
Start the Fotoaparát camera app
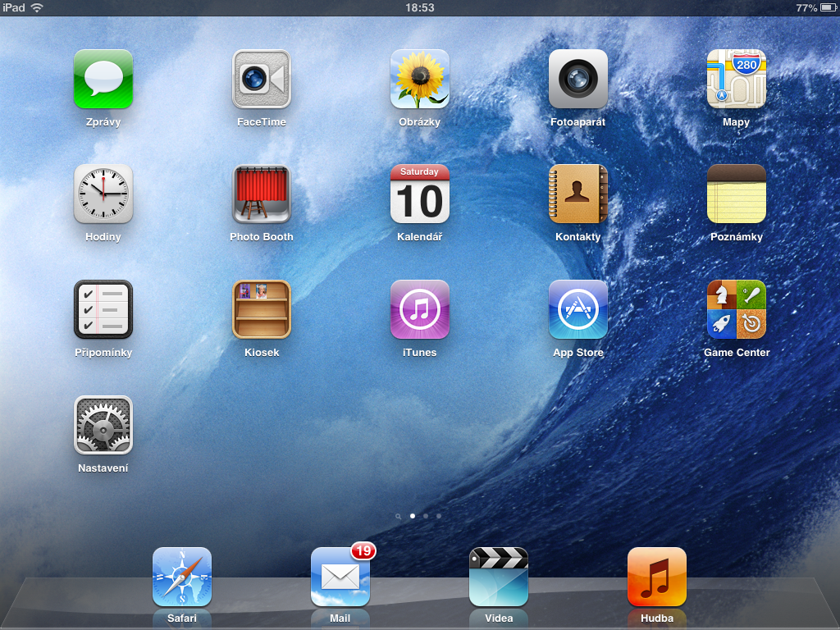point(577,80)
